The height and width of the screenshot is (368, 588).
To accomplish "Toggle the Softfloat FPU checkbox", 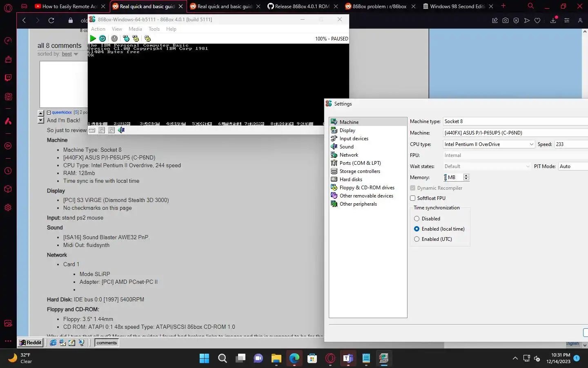I will point(412,198).
